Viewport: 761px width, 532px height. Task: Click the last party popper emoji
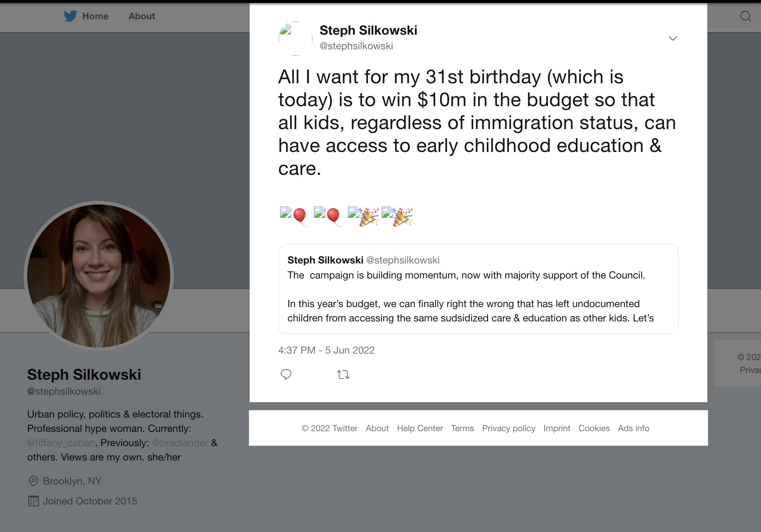coord(402,217)
